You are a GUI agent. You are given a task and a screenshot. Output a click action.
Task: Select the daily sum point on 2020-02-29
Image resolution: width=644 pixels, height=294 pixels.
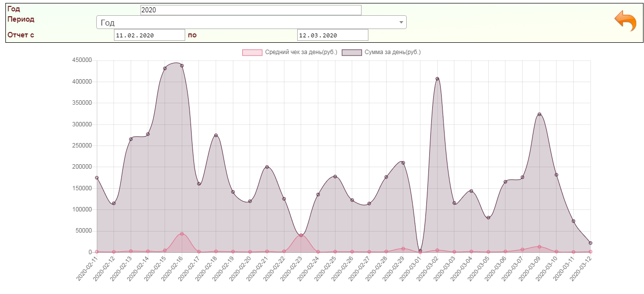pos(403,163)
